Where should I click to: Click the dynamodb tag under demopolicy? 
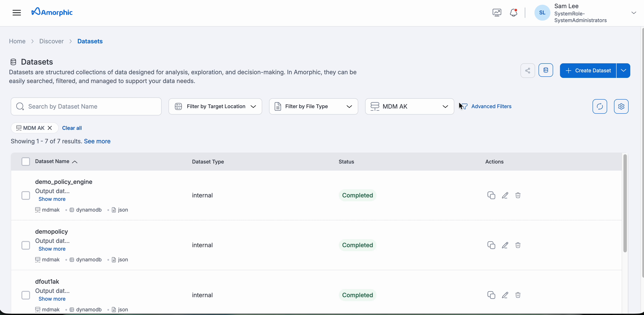[x=86, y=260]
